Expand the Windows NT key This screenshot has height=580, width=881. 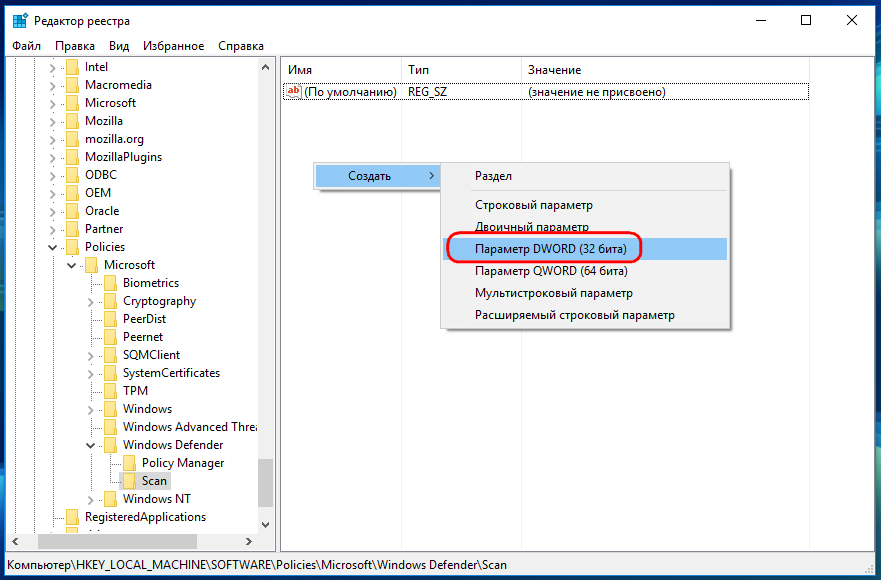(x=90, y=500)
